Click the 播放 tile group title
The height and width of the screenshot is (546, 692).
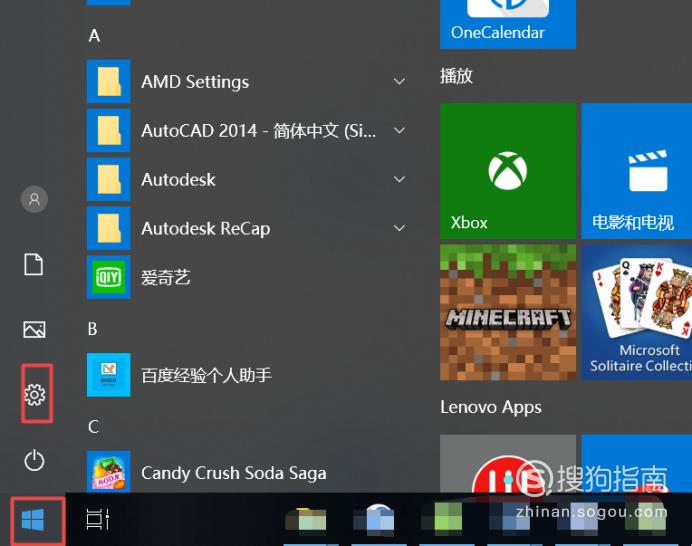pos(456,76)
